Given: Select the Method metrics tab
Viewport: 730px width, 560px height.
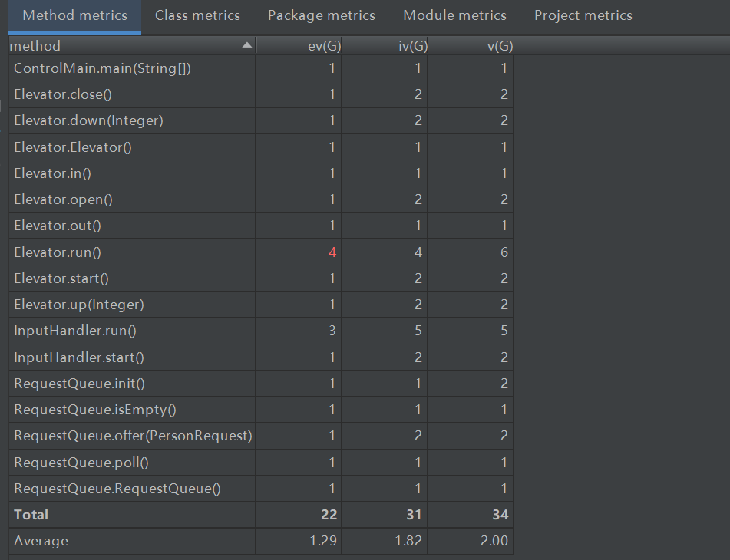Looking at the screenshot, I should [x=75, y=15].
